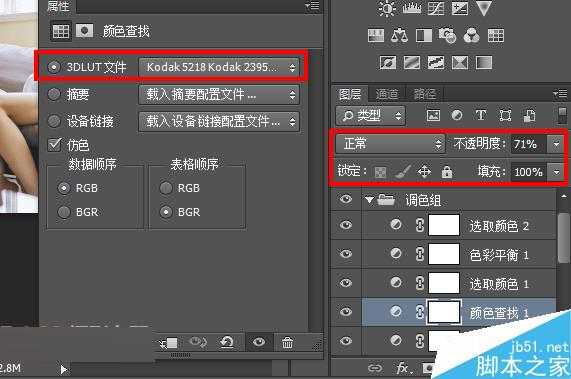Toggle layer visibility eye in Properties footer
The image size is (571, 379).
coord(259,342)
